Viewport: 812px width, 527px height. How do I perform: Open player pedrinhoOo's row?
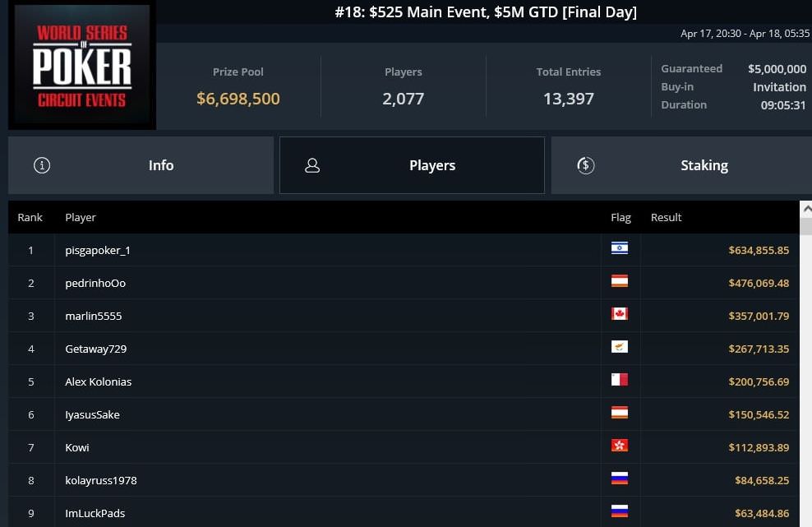click(404, 283)
